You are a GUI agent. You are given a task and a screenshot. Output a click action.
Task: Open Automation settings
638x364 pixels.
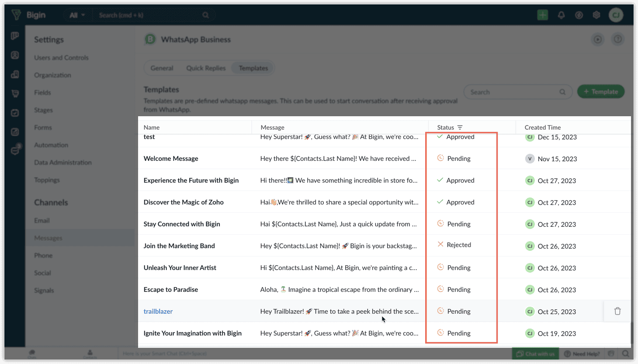pos(51,145)
